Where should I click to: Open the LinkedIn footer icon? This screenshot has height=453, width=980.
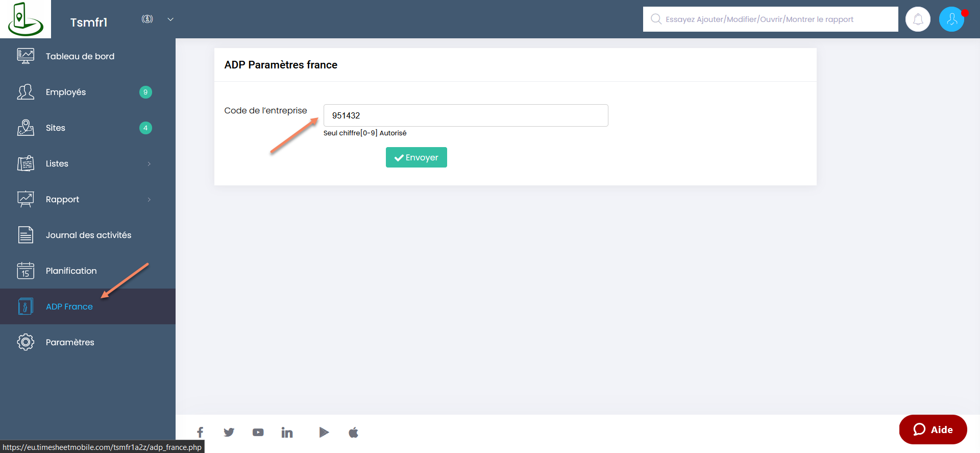point(287,433)
